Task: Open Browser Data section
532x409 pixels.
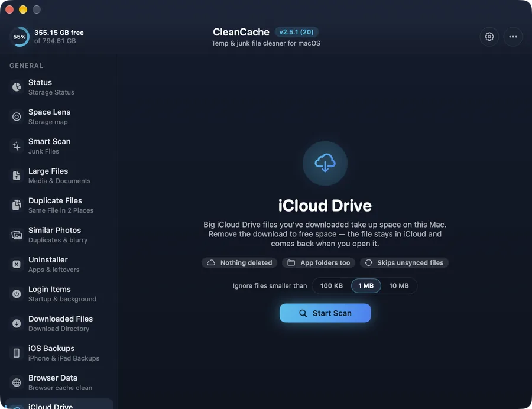Action: coord(59,382)
